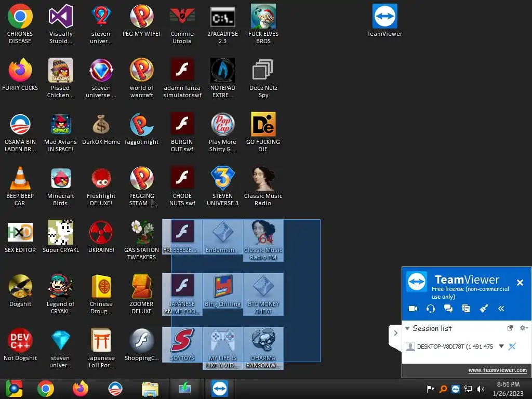This screenshot has height=399, width=532.
Task: Select the GAS STATION TWEAKERS icon
Action: point(141,240)
